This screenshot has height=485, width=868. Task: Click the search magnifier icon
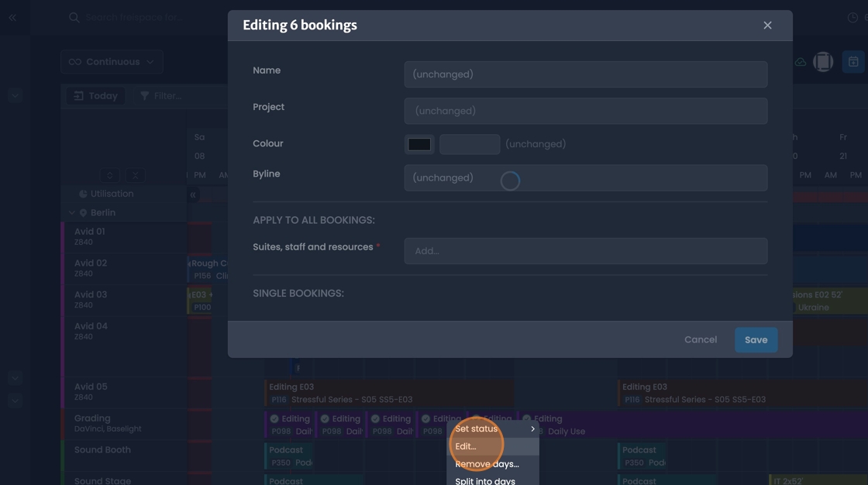tap(74, 16)
